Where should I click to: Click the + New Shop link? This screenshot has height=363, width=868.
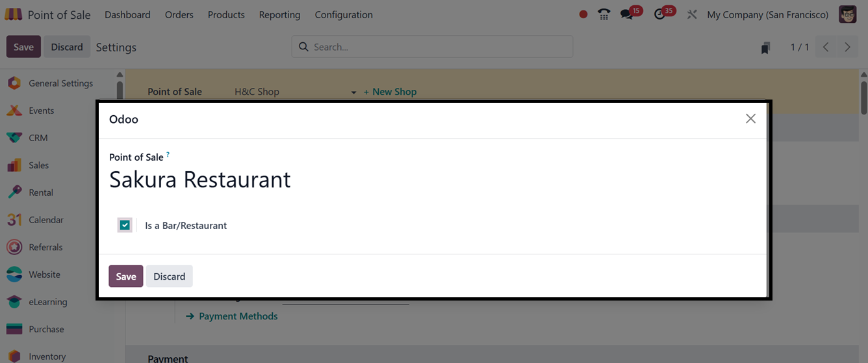pyautogui.click(x=390, y=92)
